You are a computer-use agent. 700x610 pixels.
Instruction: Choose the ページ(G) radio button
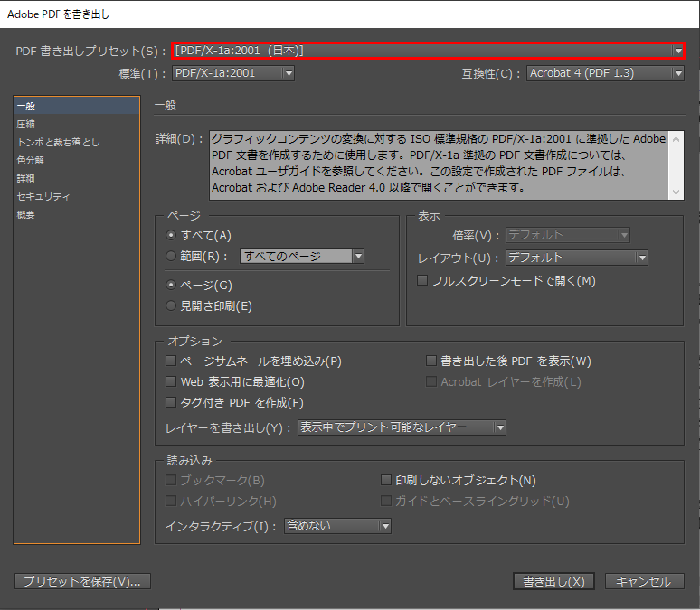[171, 285]
